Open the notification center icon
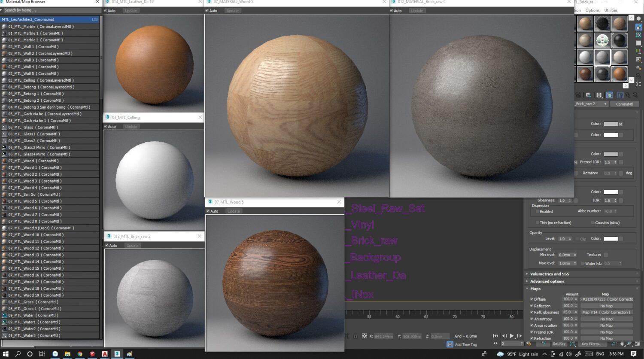Screen dimensions: 644x359 (x=634, y=354)
